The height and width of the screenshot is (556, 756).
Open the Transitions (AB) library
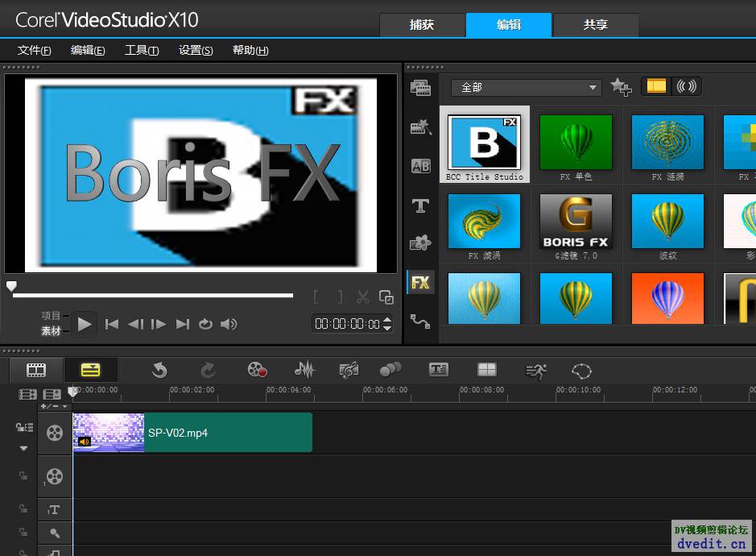tap(420, 167)
